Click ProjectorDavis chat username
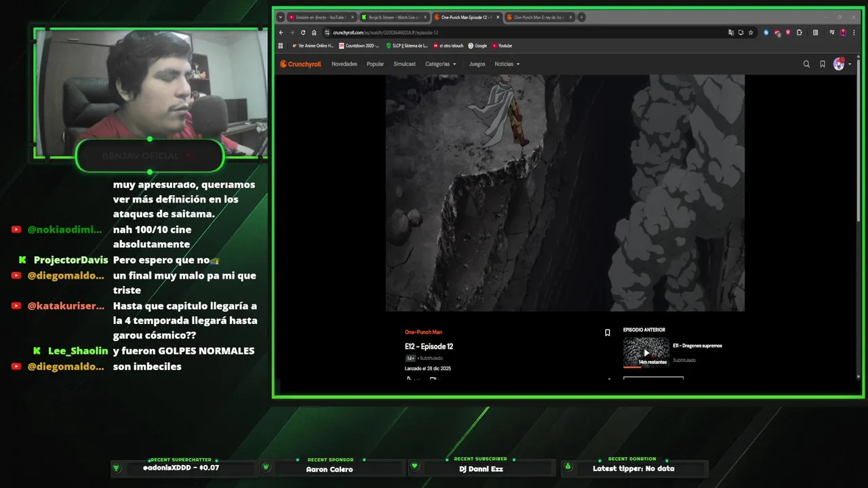Viewport: 868px width, 488px height. point(71,260)
